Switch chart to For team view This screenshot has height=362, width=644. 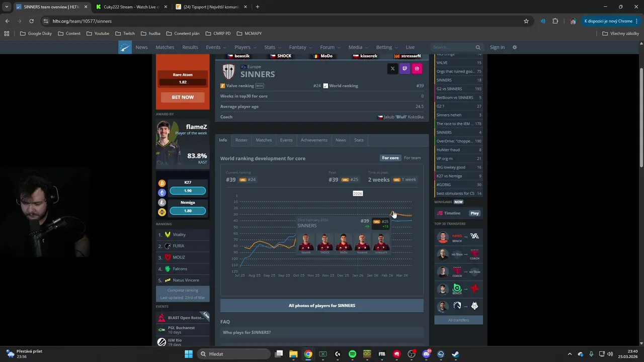tap(413, 158)
